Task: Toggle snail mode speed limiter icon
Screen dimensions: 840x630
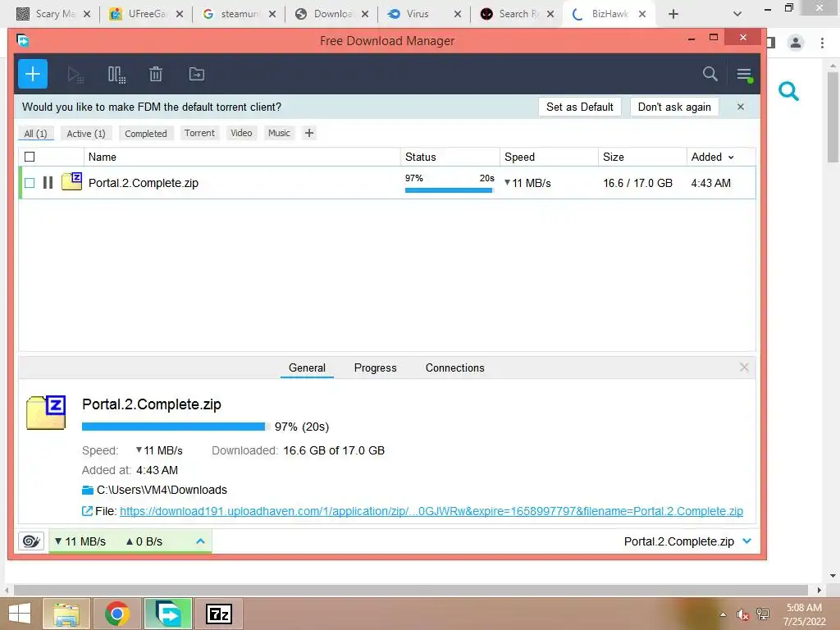Action: [31, 541]
